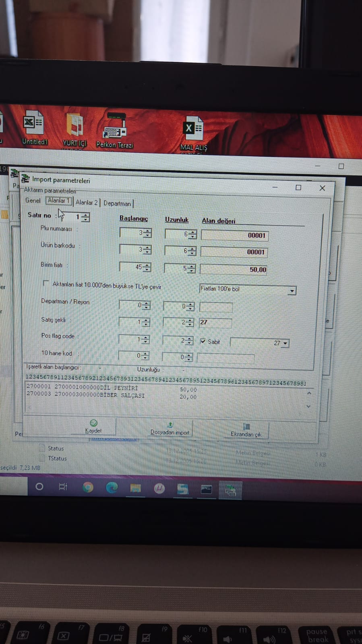
Task: Click the Plu numarası Alan değeri field
Action: [x=235, y=236]
